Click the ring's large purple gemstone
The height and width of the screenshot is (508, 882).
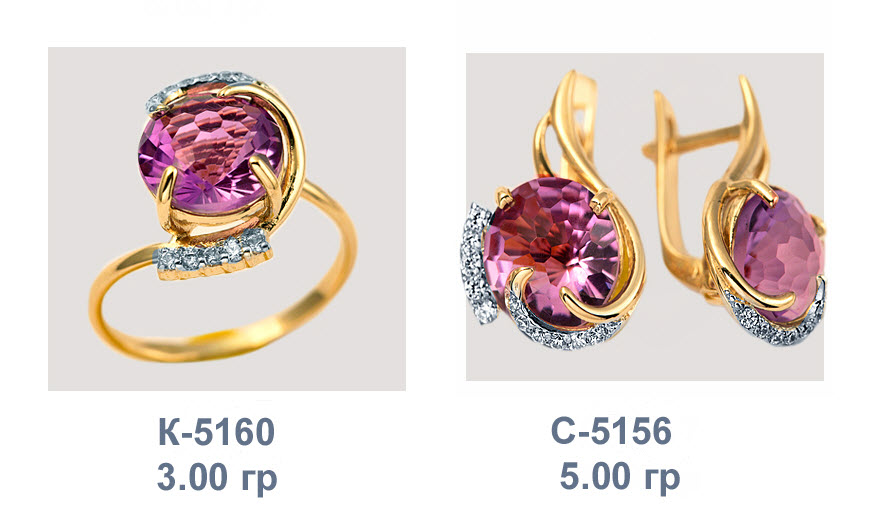[x=211, y=158]
